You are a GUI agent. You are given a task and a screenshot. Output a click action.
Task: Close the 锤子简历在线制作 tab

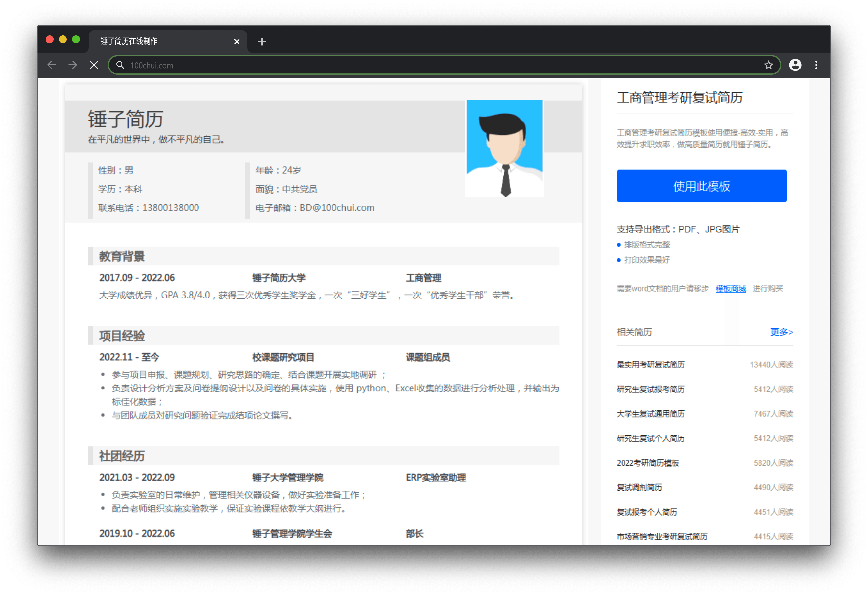click(x=237, y=41)
